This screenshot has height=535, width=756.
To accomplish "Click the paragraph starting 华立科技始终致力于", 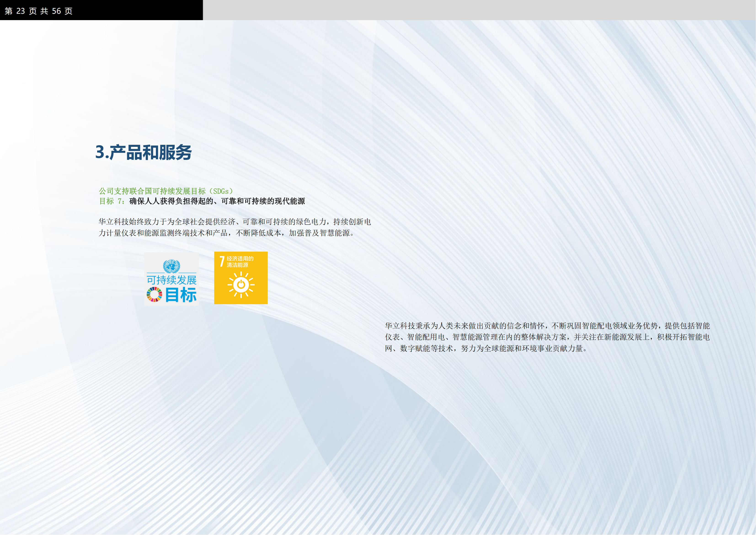I will tap(235, 222).
